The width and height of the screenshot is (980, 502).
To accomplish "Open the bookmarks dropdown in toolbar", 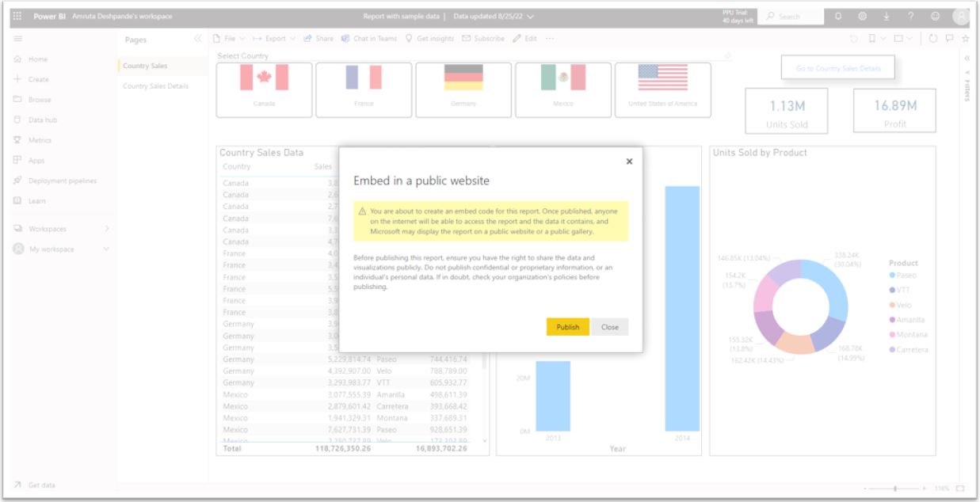I will pos(875,38).
